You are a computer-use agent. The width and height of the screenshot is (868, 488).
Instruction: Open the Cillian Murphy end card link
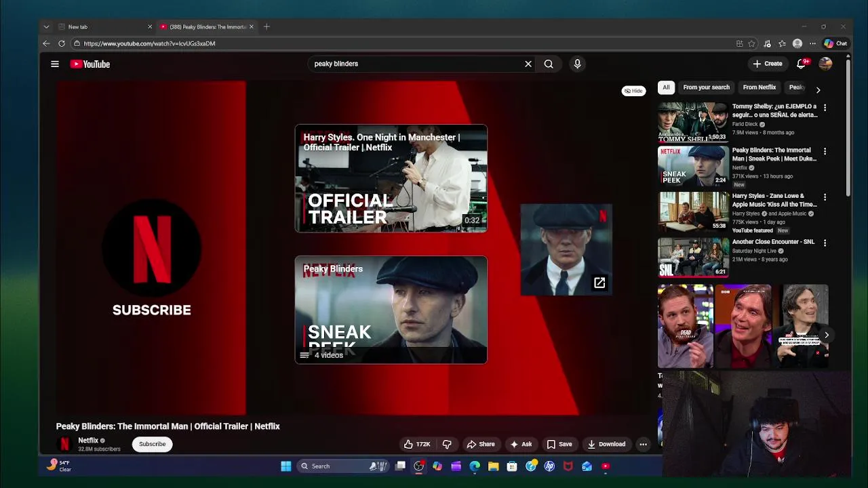[566, 249]
